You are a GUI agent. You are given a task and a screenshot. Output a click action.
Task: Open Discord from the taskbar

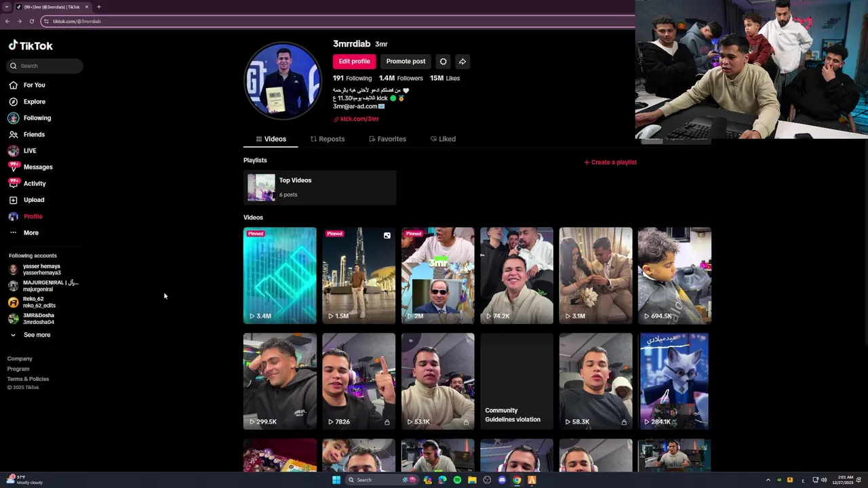coord(502,480)
